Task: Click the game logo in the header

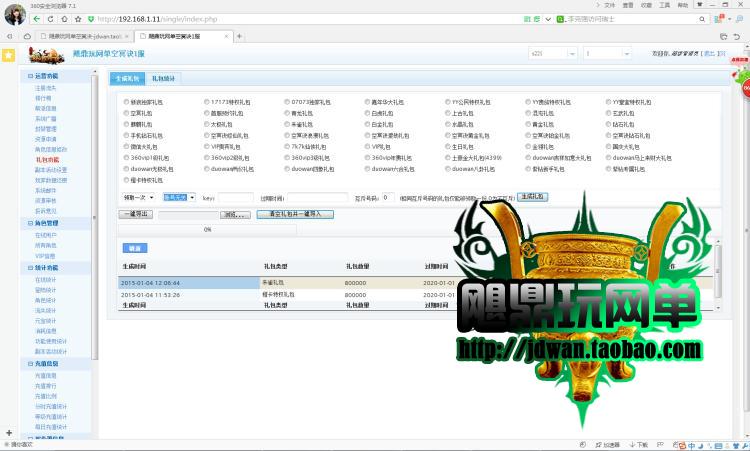Action: [x=46, y=55]
